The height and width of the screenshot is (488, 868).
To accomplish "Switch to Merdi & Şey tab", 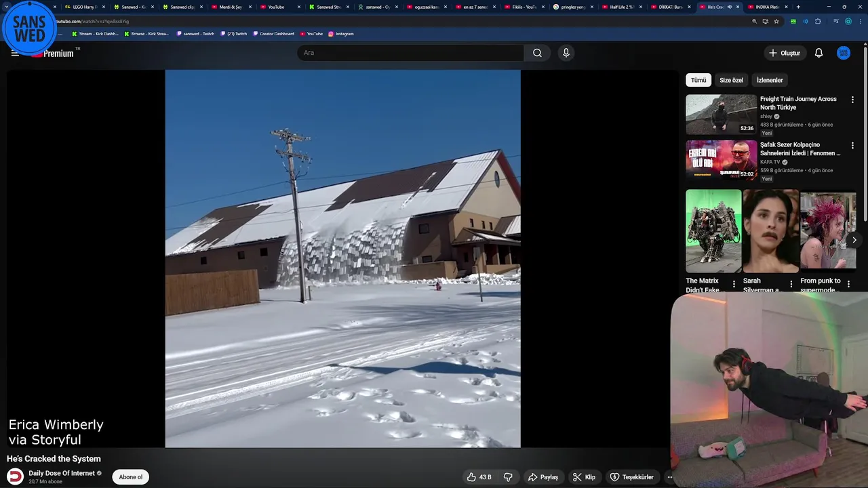I will 231,7.
